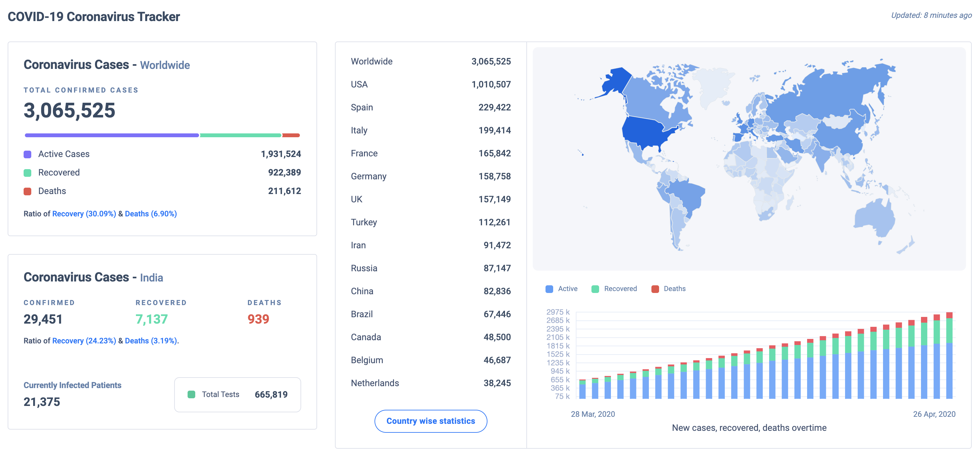Click worldwide Recovery (30.09%) link

point(84,214)
